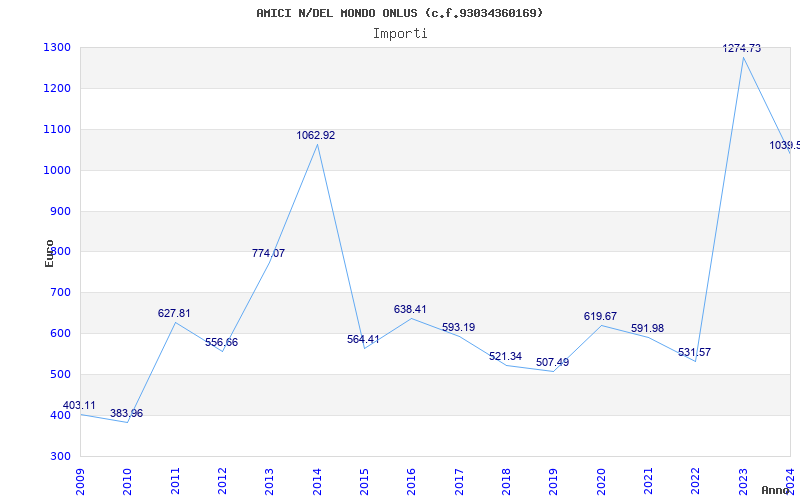
Task: Click the x-axis year 2013
Action: click(x=269, y=481)
